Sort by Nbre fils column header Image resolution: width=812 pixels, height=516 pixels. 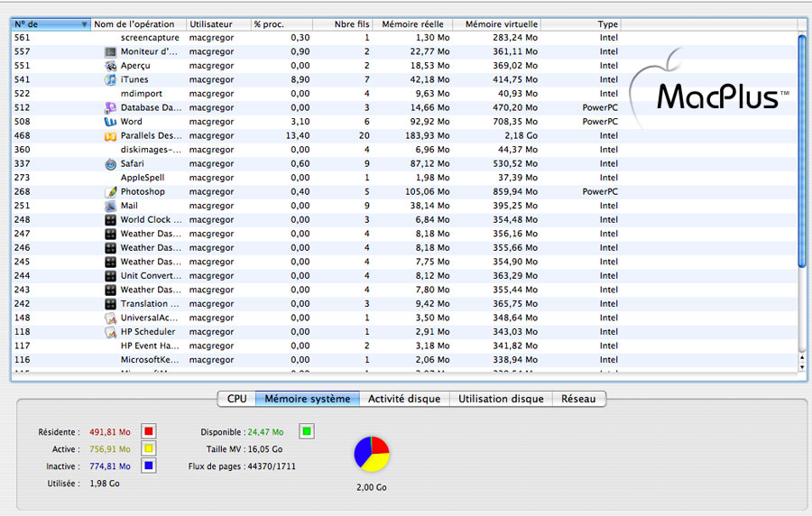pos(342,24)
